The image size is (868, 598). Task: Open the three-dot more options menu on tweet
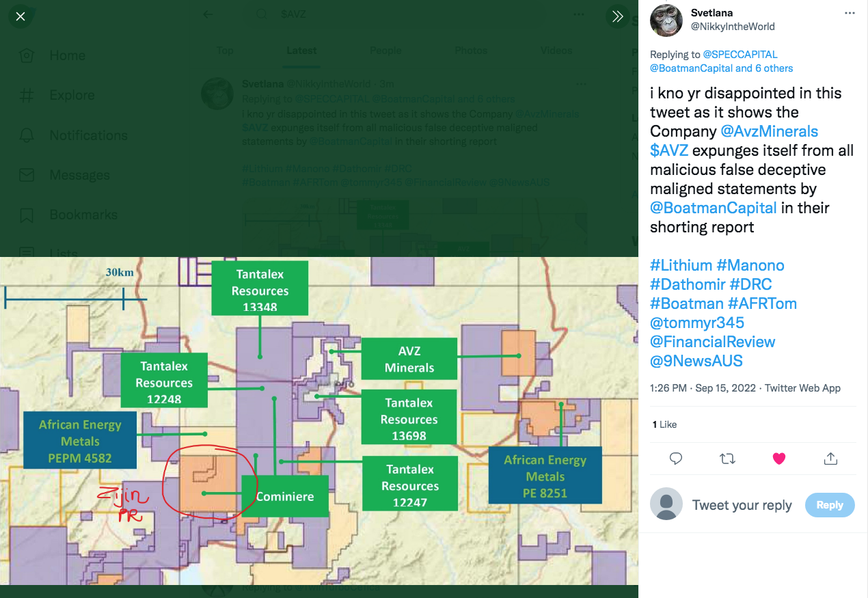pyautogui.click(x=850, y=13)
